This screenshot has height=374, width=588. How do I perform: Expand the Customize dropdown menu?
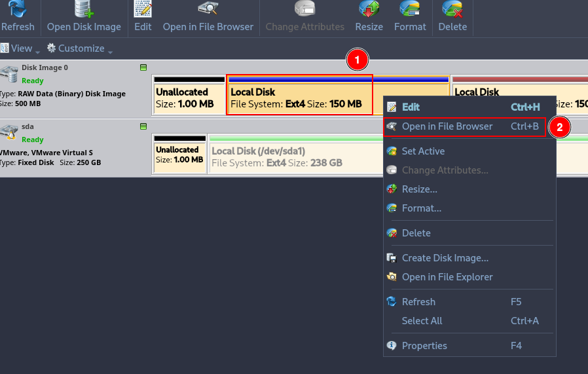tap(80, 48)
